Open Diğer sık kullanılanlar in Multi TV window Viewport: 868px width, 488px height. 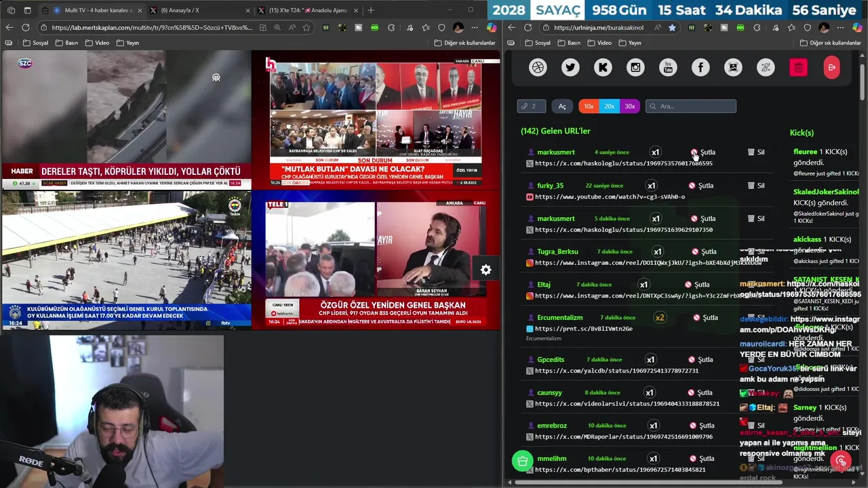coord(465,43)
